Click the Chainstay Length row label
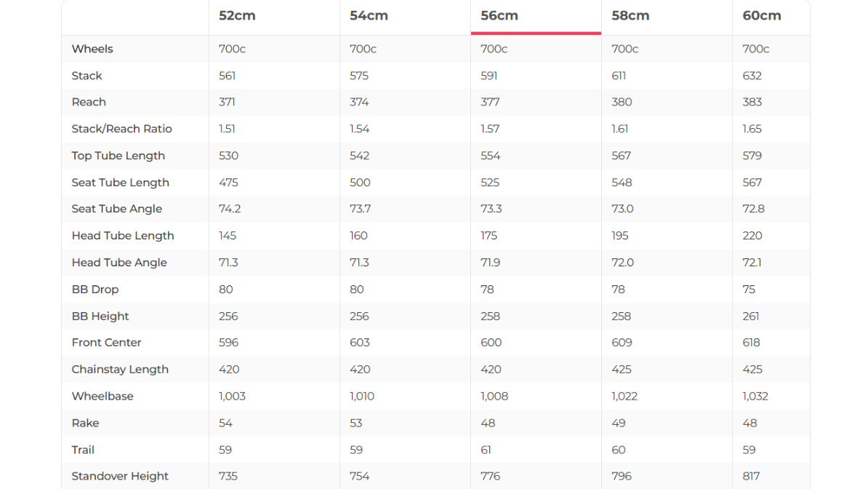Screen dimensions: 868x489 point(120,369)
